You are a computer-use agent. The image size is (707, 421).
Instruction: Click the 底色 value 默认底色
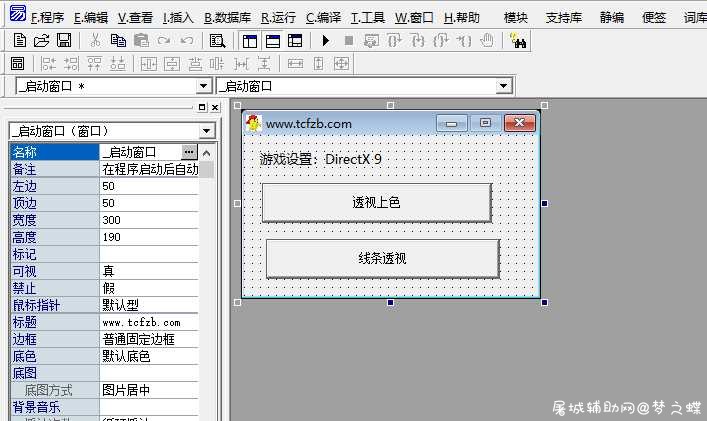(149, 357)
